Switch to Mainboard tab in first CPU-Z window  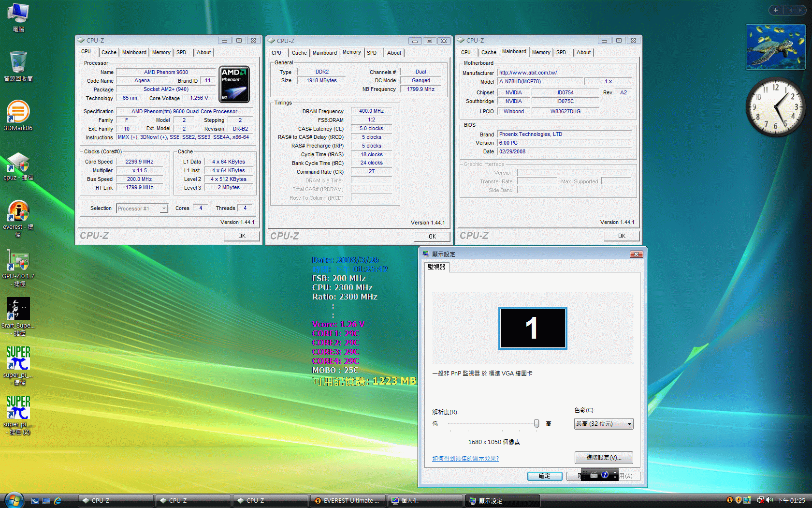[134, 52]
